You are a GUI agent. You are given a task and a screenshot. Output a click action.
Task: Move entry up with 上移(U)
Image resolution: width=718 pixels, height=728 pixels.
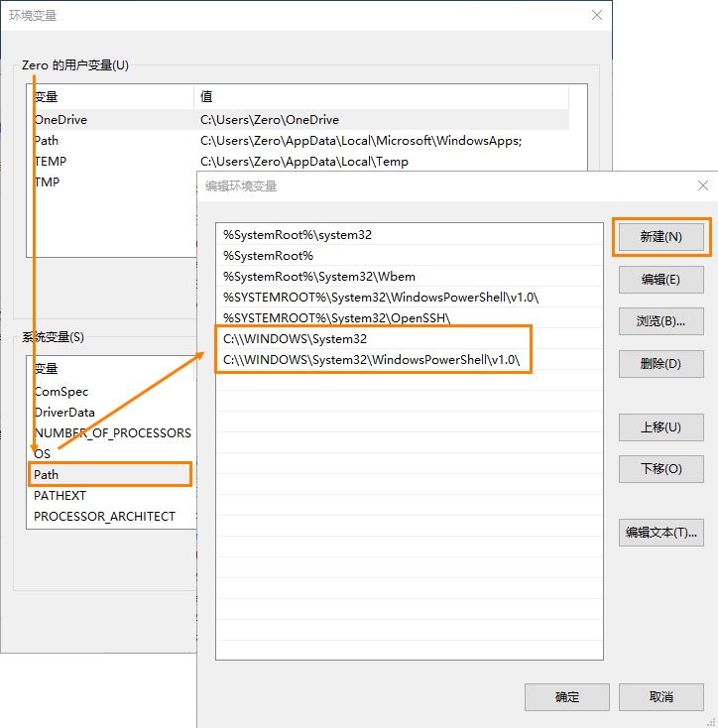pyautogui.click(x=660, y=427)
